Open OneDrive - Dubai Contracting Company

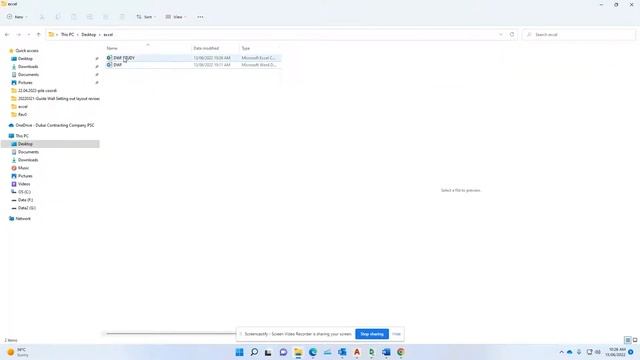point(55,125)
